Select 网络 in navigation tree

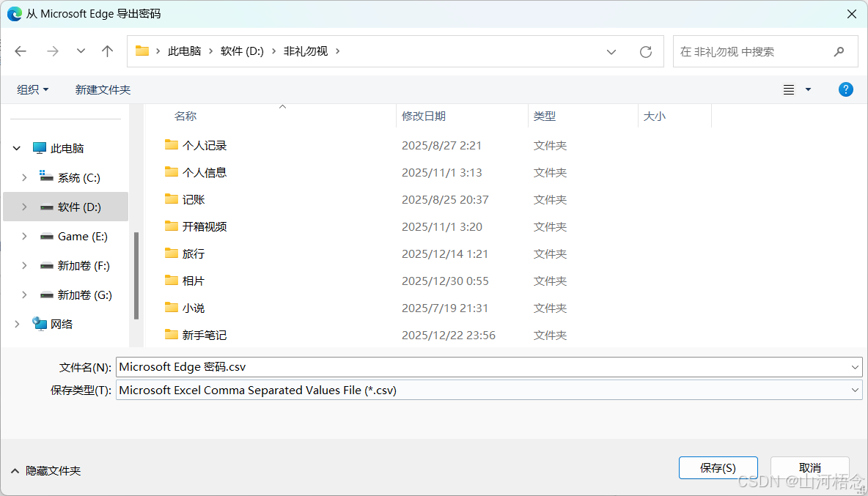pos(62,324)
